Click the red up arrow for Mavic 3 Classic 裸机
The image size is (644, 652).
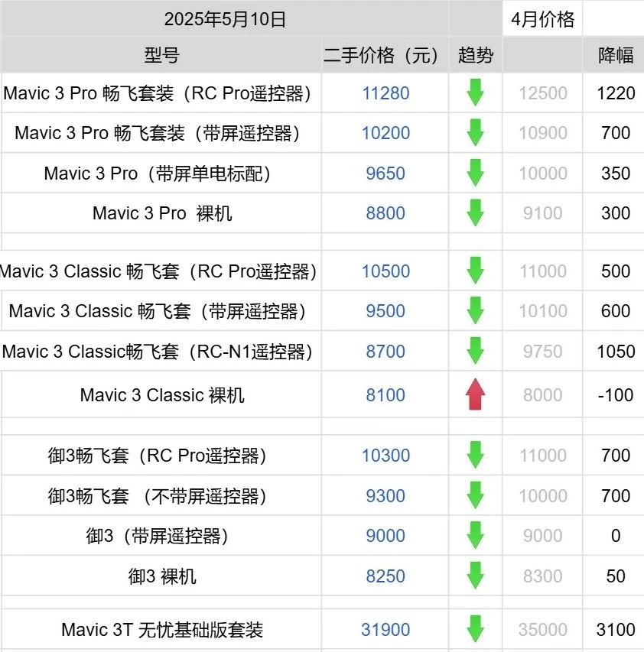pos(475,394)
